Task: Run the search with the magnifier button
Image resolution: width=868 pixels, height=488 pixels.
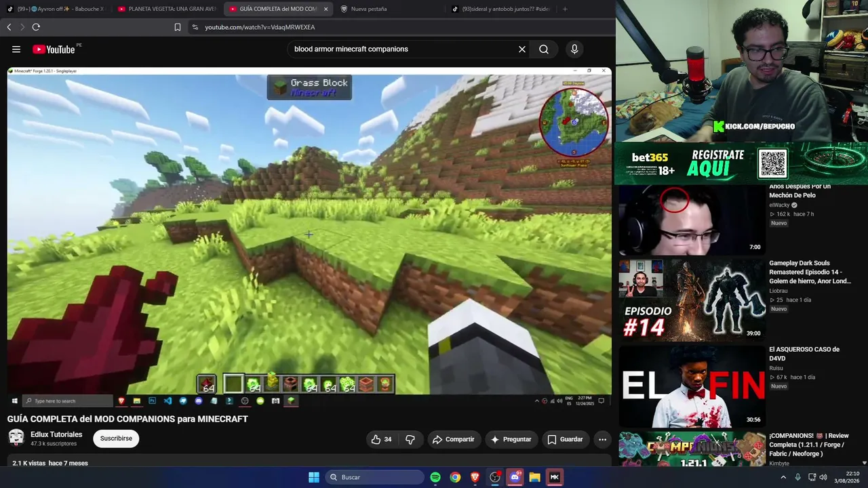Action: point(544,49)
